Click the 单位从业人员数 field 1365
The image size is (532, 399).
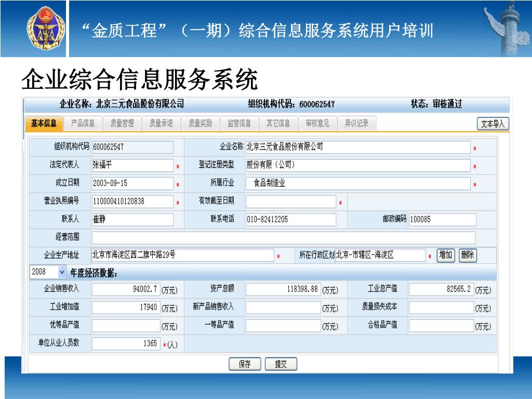tap(126, 344)
